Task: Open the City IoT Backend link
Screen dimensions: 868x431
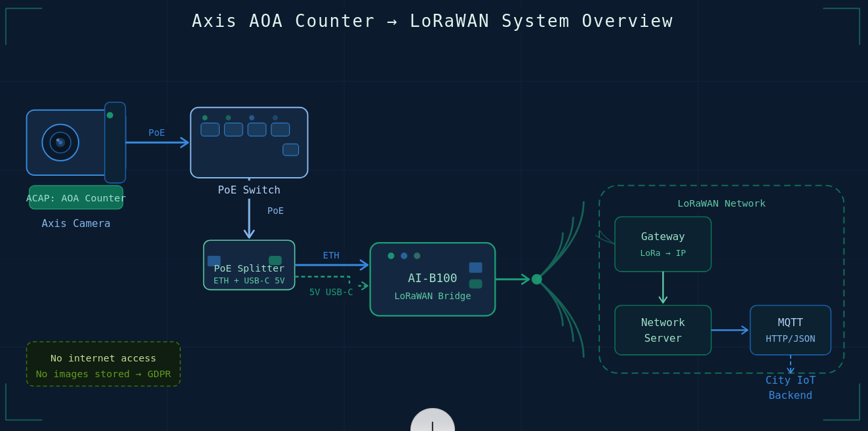Action: (790, 387)
